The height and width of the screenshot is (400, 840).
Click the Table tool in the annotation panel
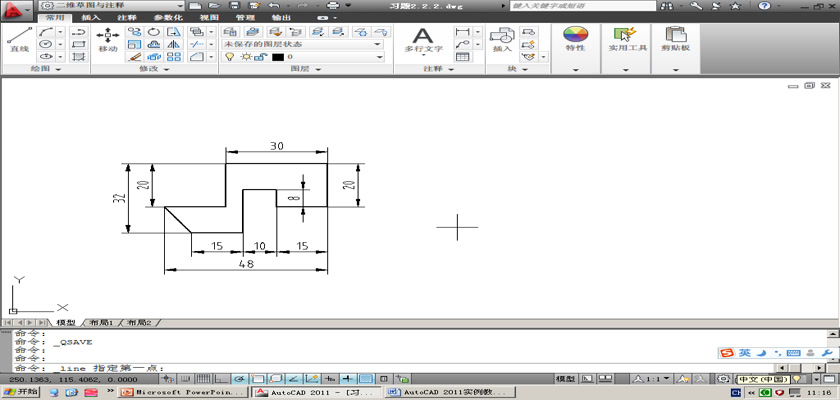tap(462, 56)
